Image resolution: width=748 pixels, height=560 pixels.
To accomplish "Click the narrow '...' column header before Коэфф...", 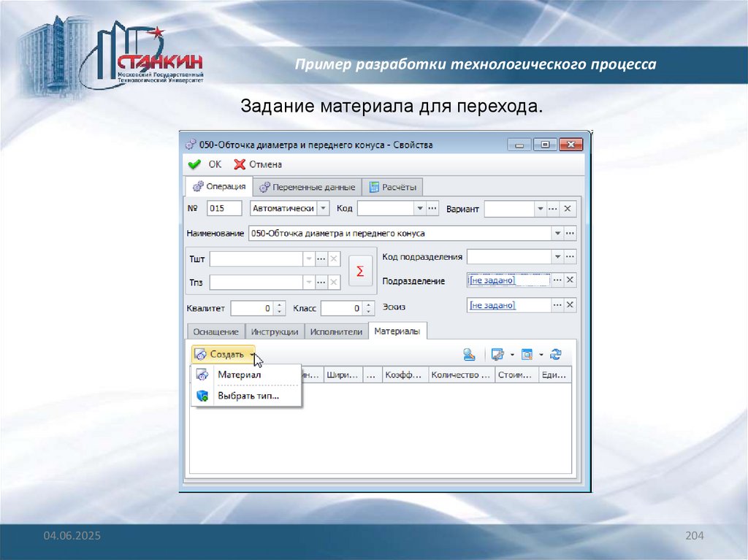I will coord(373,375).
